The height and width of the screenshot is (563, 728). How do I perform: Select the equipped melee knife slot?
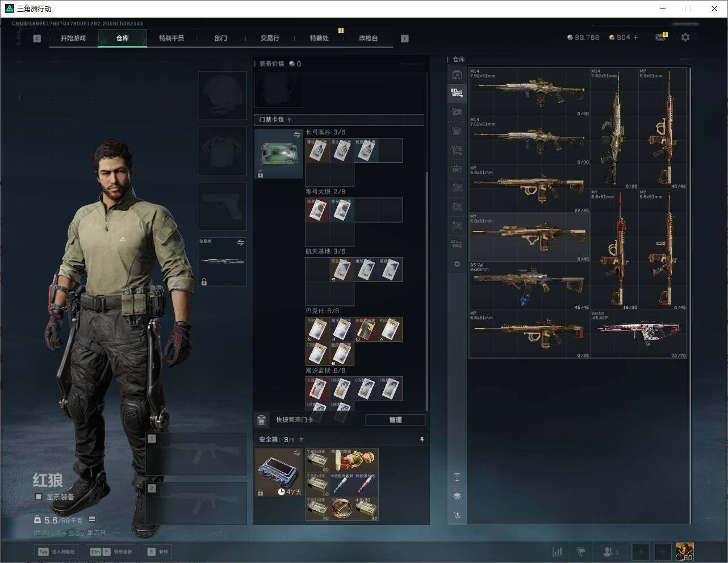pos(222,262)
